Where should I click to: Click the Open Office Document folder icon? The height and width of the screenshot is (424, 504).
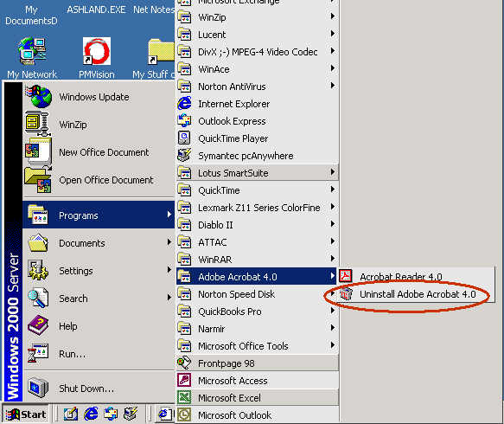(x=38, y=180)
